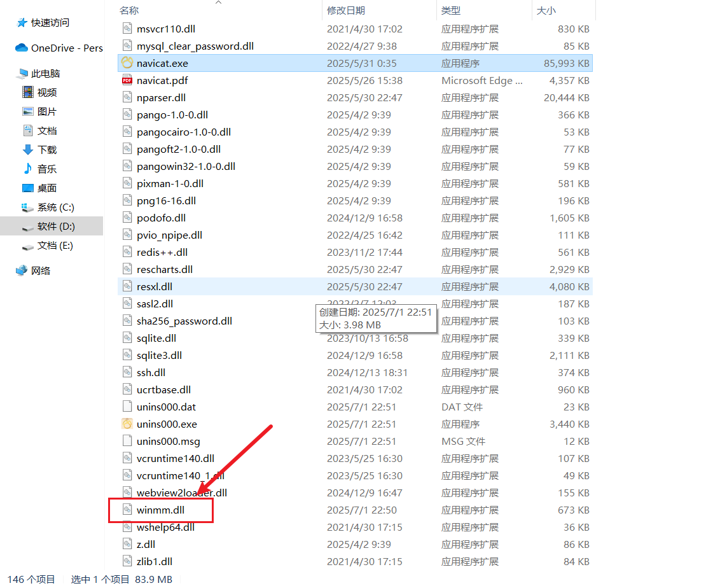Sort files by the Size column header

tap(546, 11)
